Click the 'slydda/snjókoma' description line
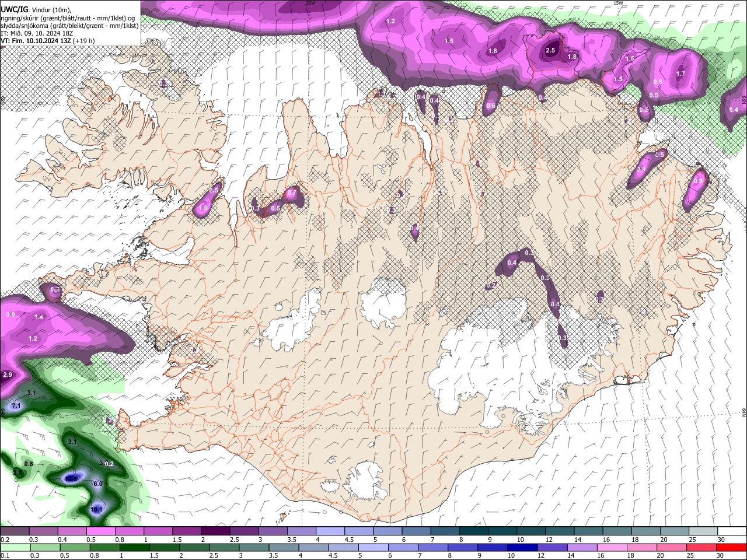This screenshot has width=747, height=560. click(69, 26)
